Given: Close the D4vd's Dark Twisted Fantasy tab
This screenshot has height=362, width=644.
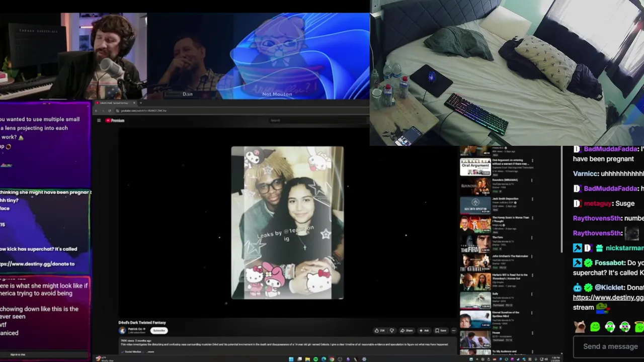Looking at the screenshot, I should coord(134,103).
